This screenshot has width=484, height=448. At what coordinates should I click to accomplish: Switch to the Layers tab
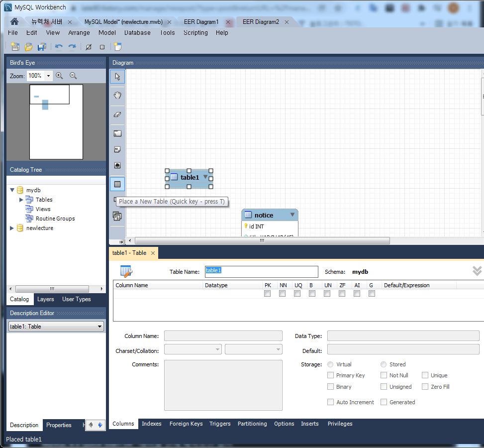(46, 299)
